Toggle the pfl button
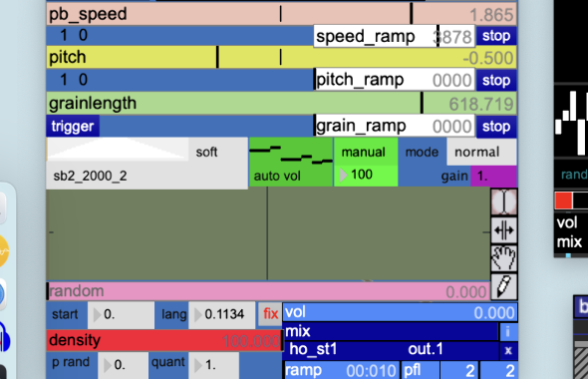This screenshot has width=588, height=379. 420,371
